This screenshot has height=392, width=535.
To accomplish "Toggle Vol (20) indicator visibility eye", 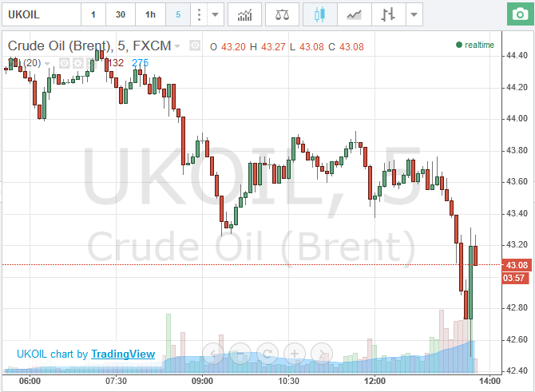I will [65, 63].
